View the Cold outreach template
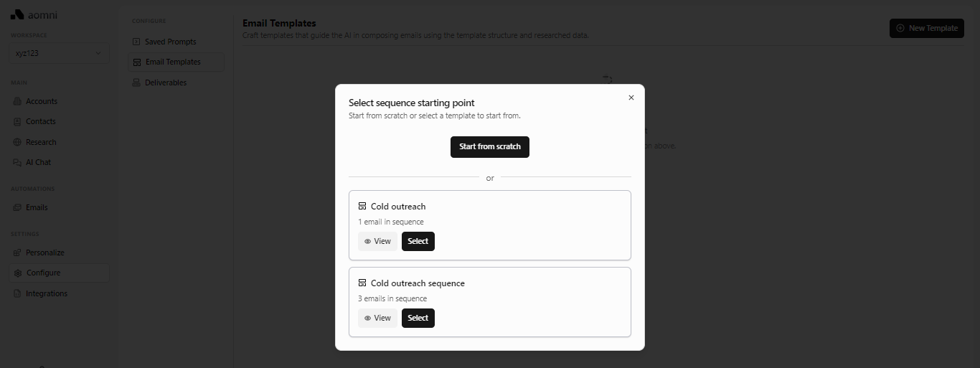The height and width of the screenshot is (368, 980). [377, 241]
